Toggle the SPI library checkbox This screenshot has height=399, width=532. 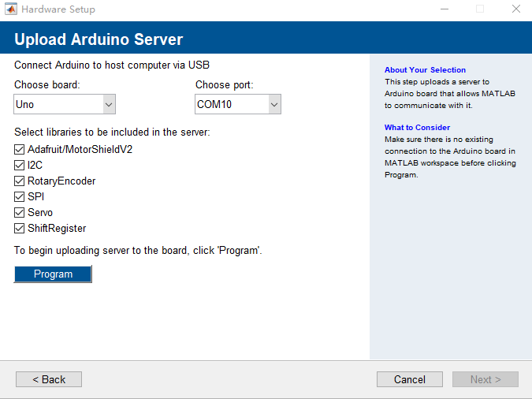click(20, 196)
